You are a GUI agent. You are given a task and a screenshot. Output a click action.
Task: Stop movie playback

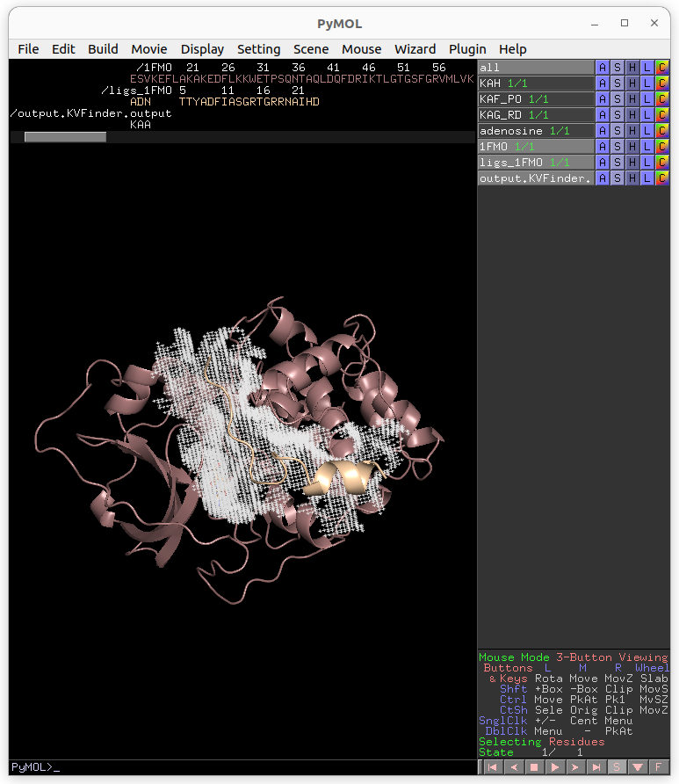(533, 767)
